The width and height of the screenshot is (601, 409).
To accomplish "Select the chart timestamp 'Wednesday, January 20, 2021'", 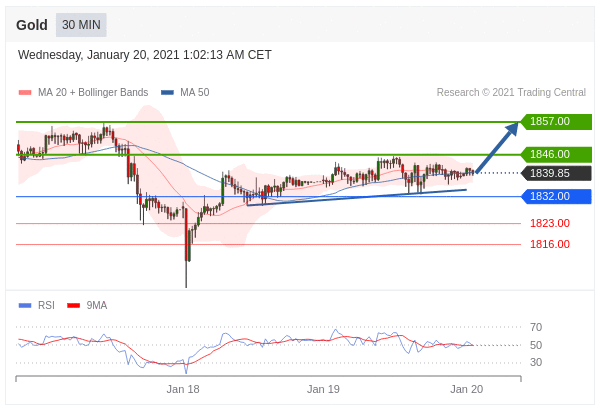I will tap(99, 55).
